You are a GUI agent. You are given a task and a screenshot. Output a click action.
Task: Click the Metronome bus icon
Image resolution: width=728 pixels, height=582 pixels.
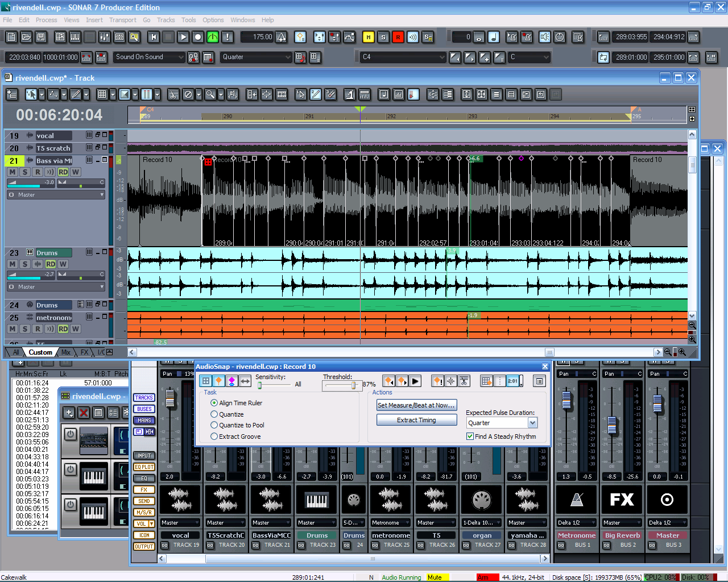577,500
